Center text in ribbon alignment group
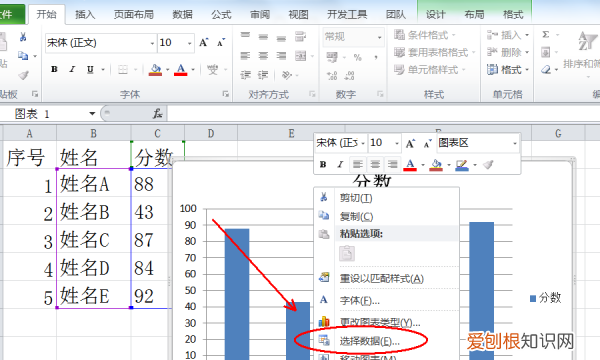The width and height of the screenshot is (600, 360). (x=263, y=56)
